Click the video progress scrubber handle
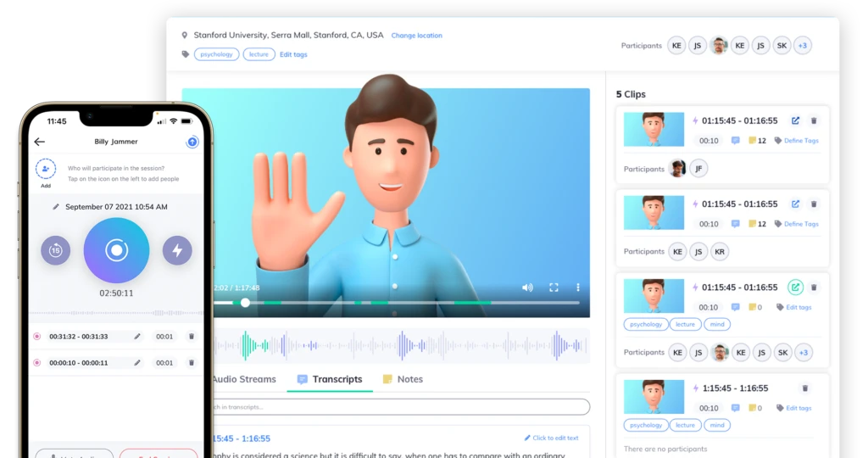The image size is (868, 458). (245, 303)
